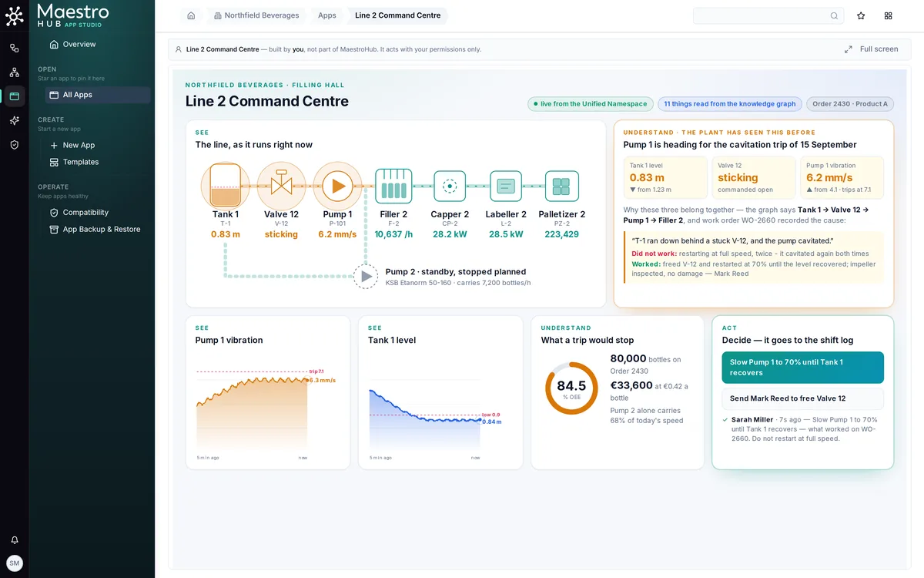Click the Templates layout icon
Image resolution: width=924 pixels, height=578 pixels.
click(x=54, y=162)
